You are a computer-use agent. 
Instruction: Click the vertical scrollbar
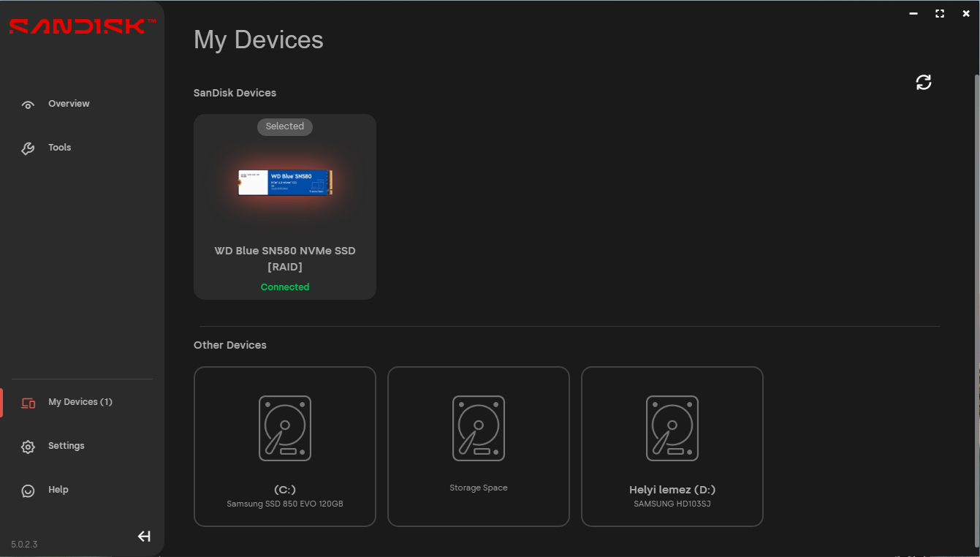(976, 311)
